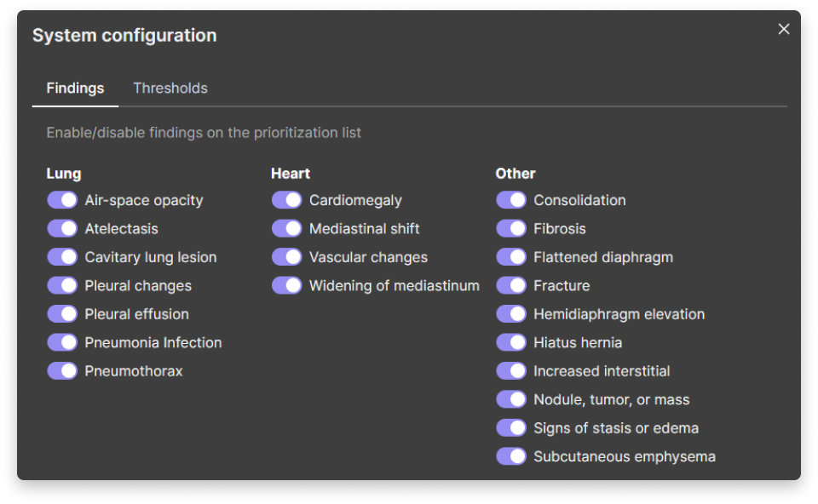Disable Mediastinal shift toggle
Image resolution: width=818 pixels, height=504 pixels.
(287, 228)
